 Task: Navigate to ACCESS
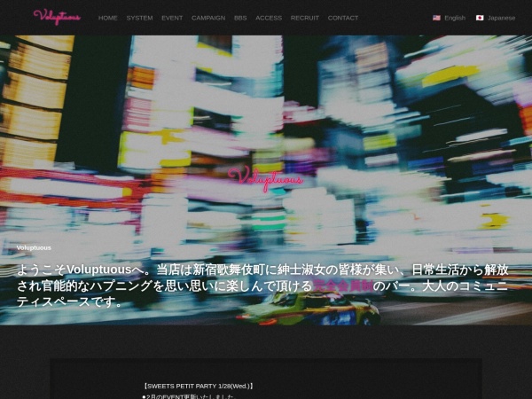(x=269, y=18)
